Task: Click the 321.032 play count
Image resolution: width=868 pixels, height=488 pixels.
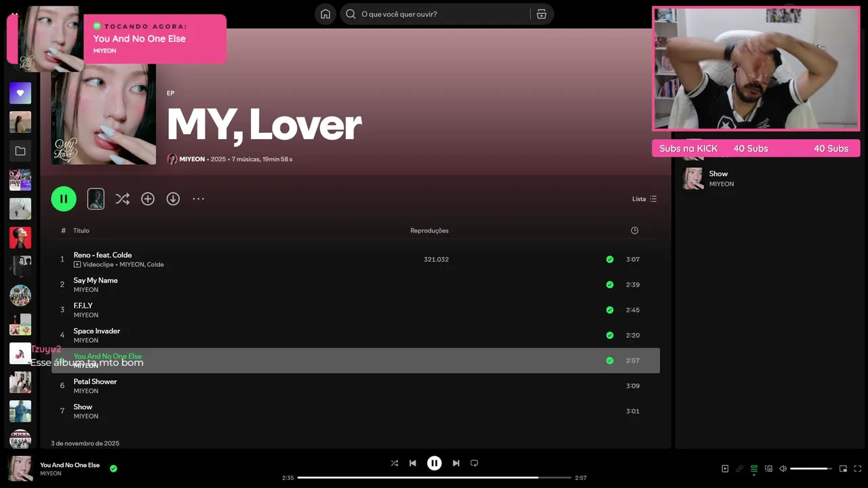Action: pyautogui.click(x=436, y=260)
